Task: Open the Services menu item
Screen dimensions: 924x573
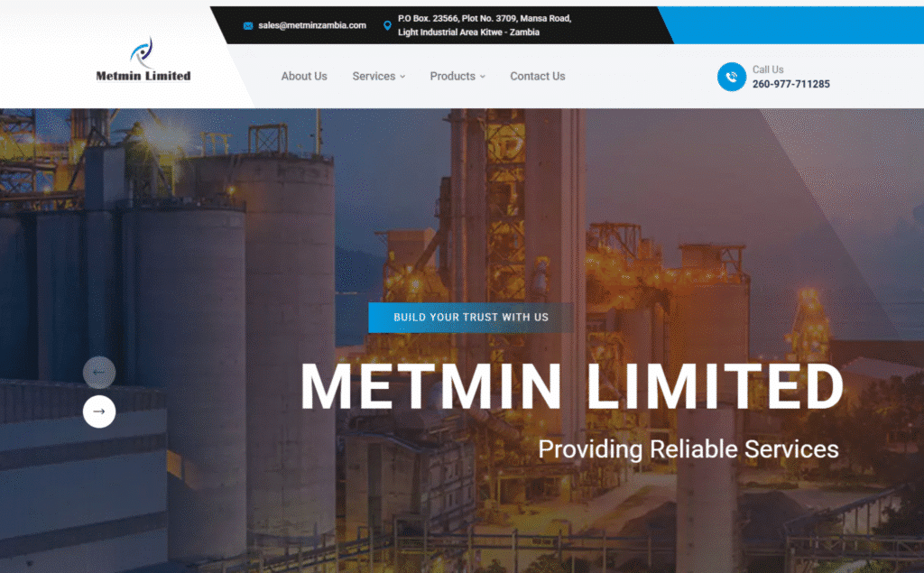Action: point(374,76)
